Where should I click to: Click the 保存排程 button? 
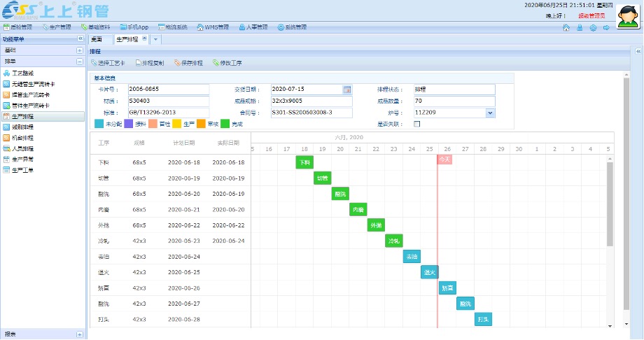pyautogui.click(x=188, y=63)
